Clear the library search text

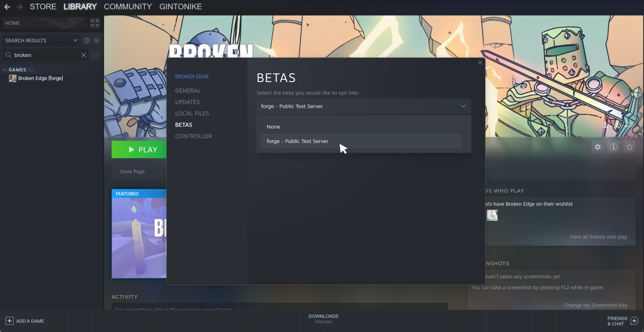tap(84, 55)
